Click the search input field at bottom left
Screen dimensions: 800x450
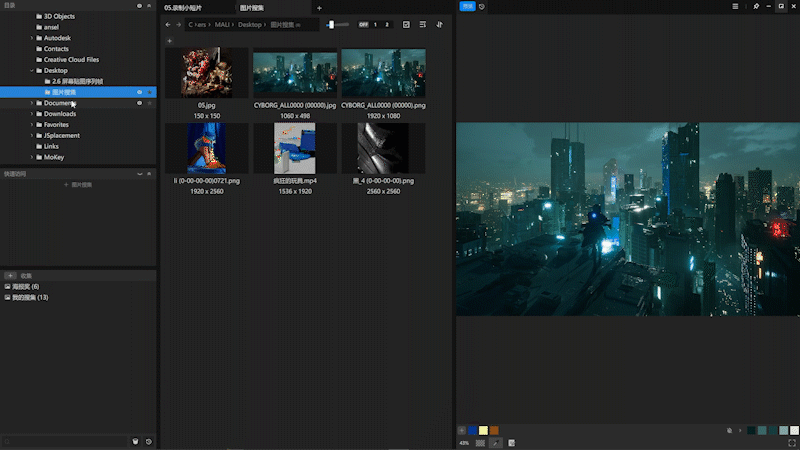pos(65,442)
